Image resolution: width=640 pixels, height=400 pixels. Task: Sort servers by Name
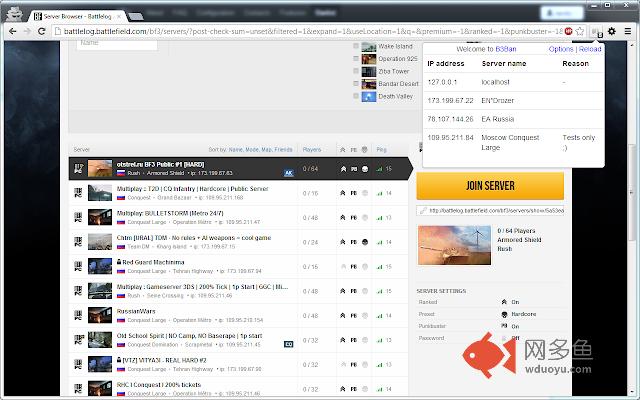click(236, 150)
